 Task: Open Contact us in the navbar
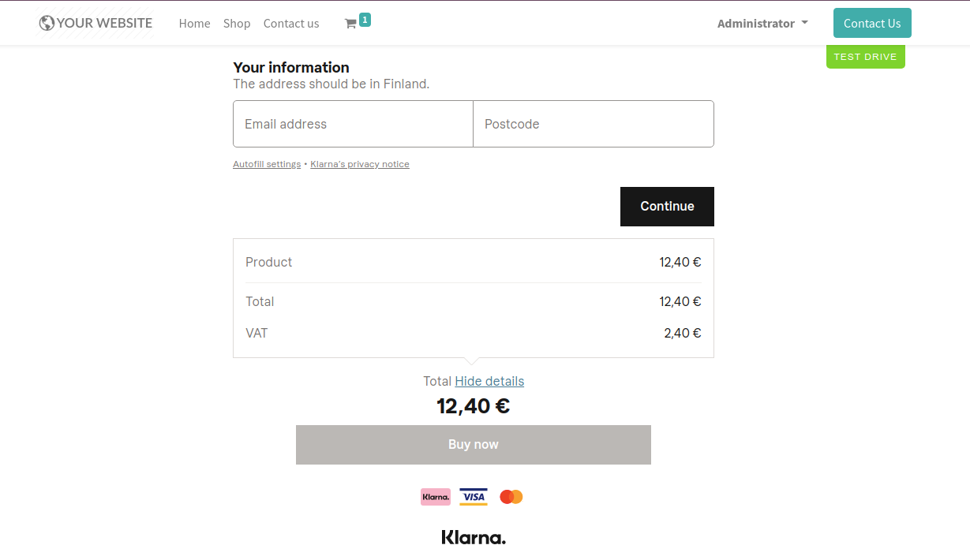(291, 24)
